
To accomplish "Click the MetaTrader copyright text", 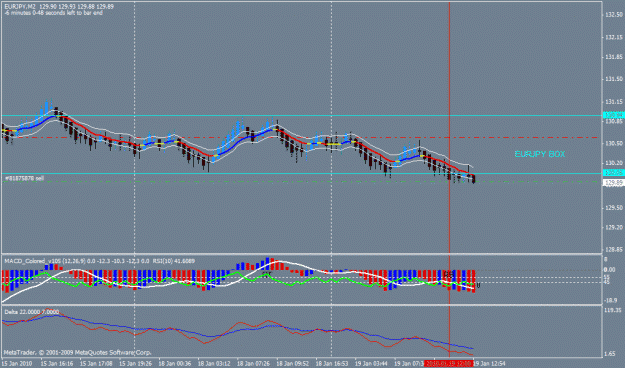I will [x=77, y=352].
